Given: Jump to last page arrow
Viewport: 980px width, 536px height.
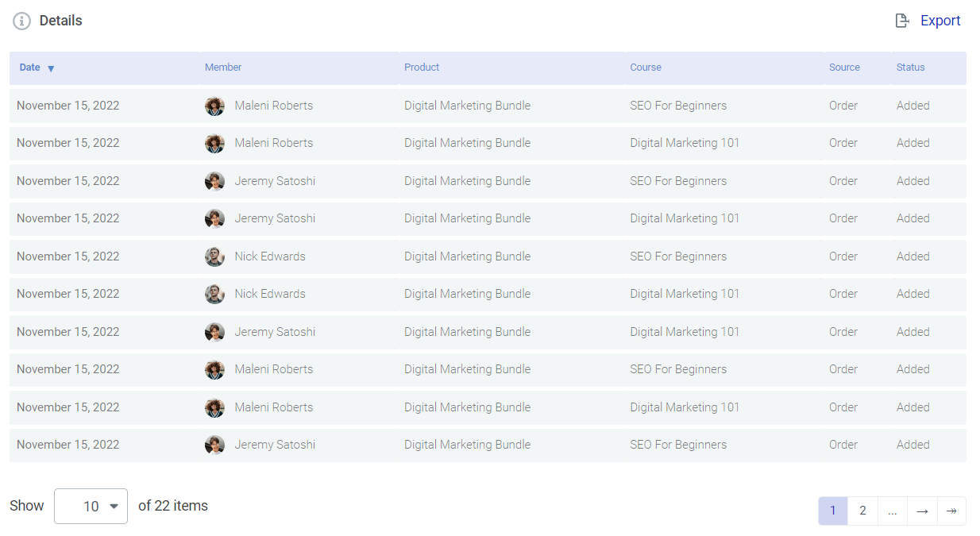Looking at the screenshot, I should click(951, 511).
